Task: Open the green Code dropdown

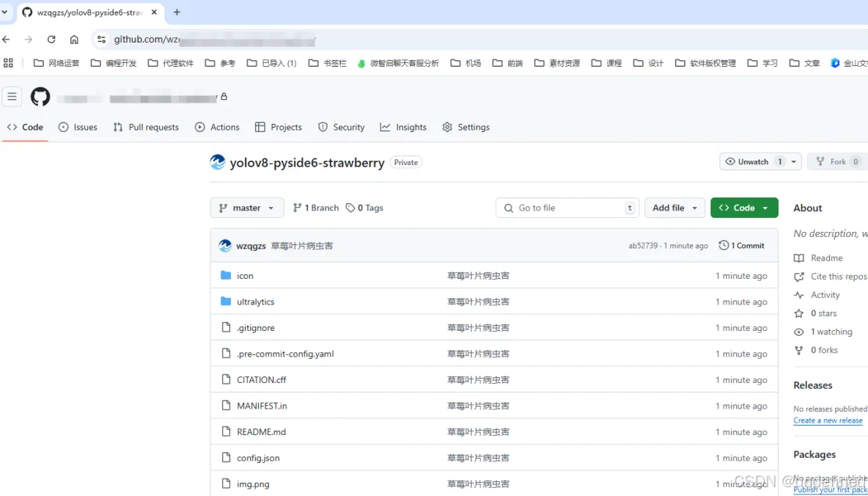Action: coord(744,208)
